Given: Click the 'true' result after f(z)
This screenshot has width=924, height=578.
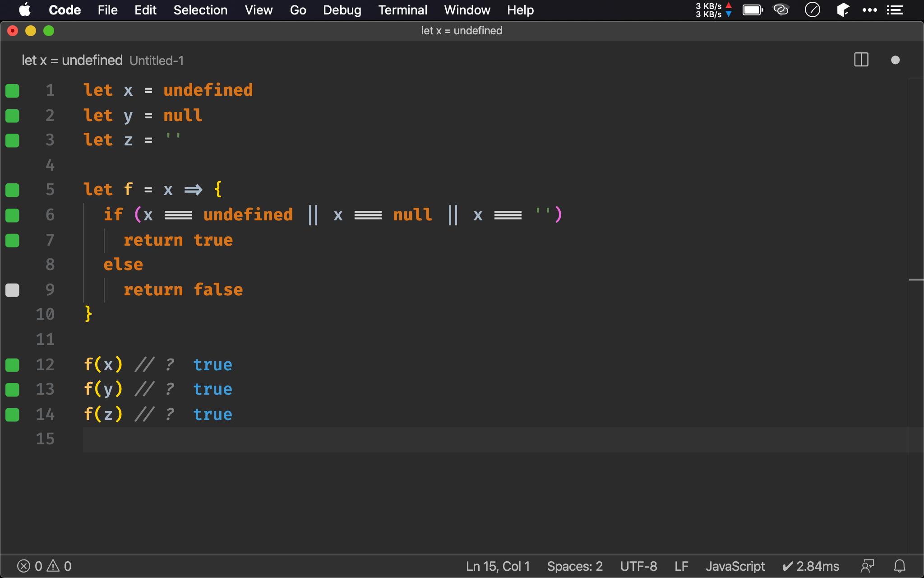Looking at the screenshot, I should 213,415.
